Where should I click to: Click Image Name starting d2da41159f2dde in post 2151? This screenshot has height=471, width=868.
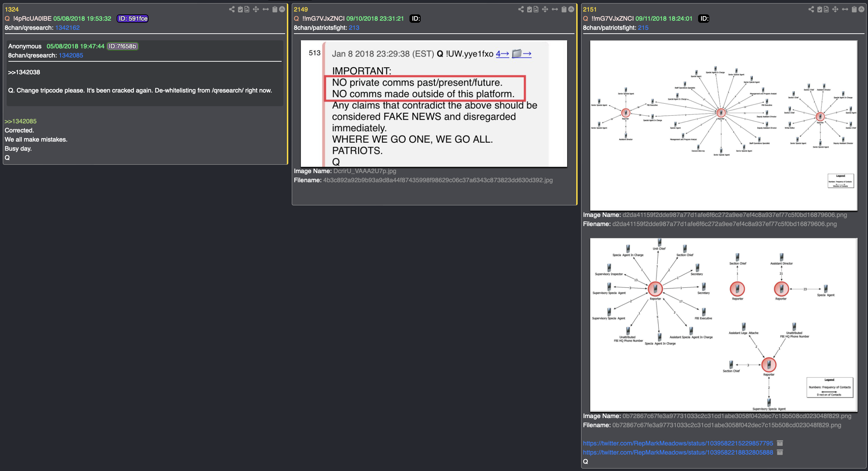click(735, 215)
